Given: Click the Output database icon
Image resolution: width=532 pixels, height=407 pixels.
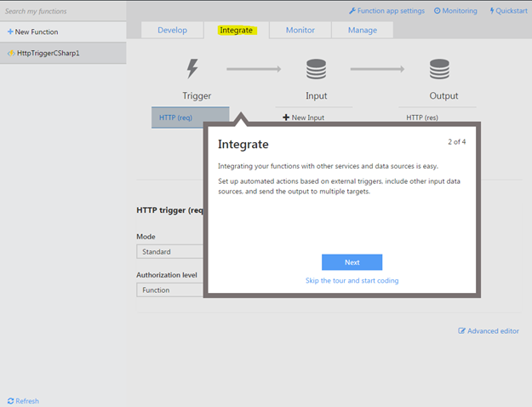Looking at the screenshot, I should point(439,69).
